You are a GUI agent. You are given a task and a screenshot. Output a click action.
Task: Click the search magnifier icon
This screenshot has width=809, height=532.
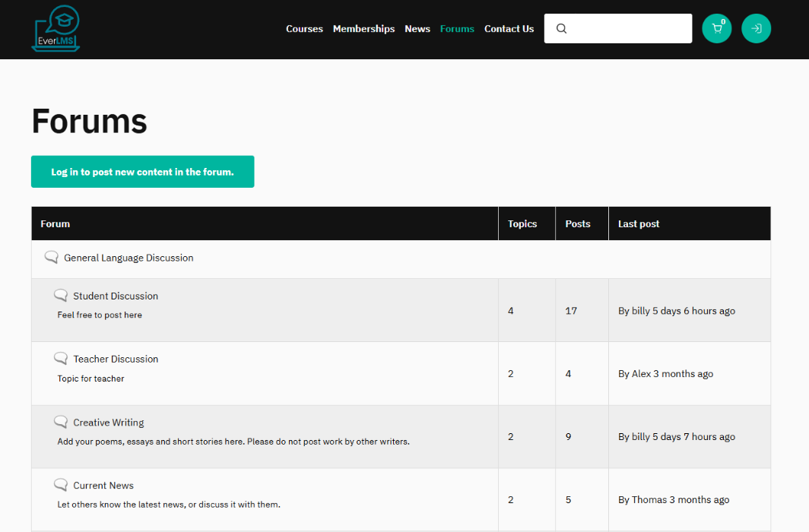[x=561, y=29]
